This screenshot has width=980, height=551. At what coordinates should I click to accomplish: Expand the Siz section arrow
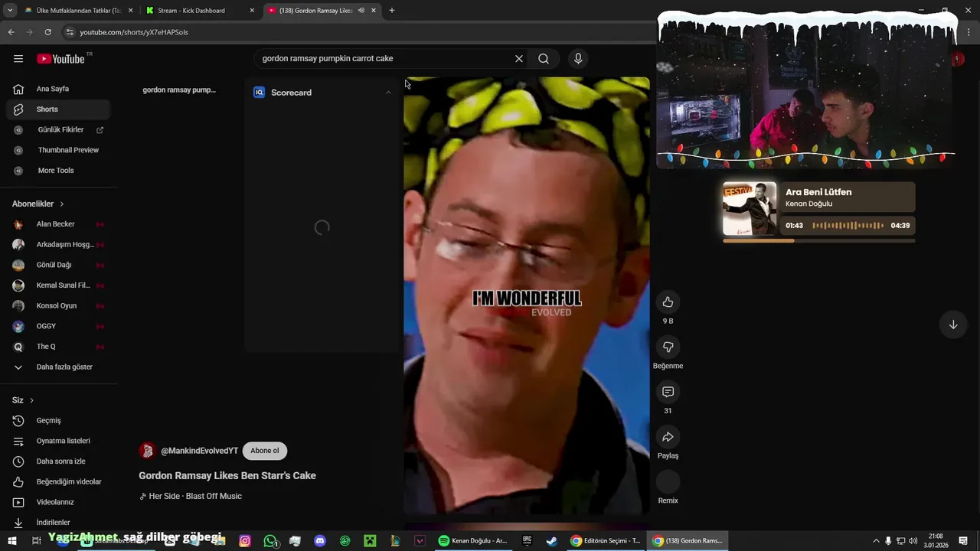(31, 400)
